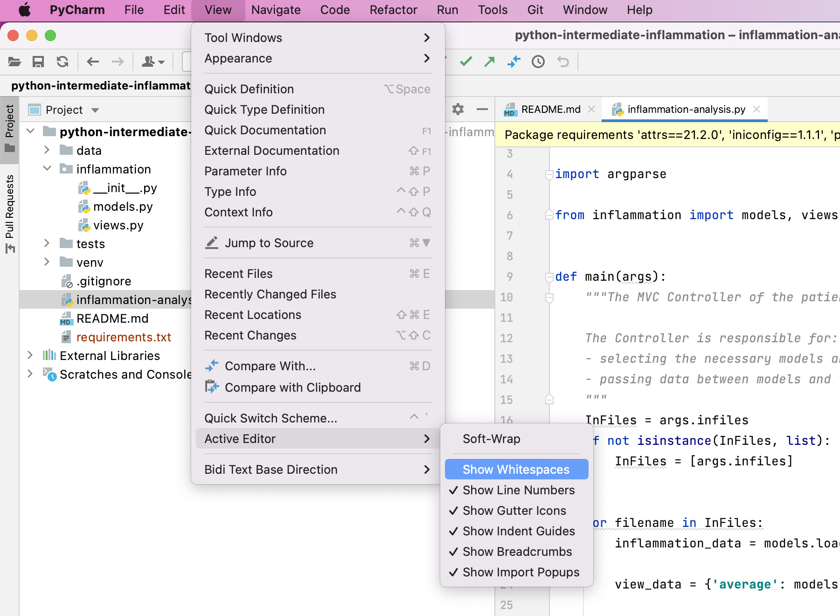Commit changes via the green checkmark icon
This screenshot has height=616, width=840.
(465, 61)
